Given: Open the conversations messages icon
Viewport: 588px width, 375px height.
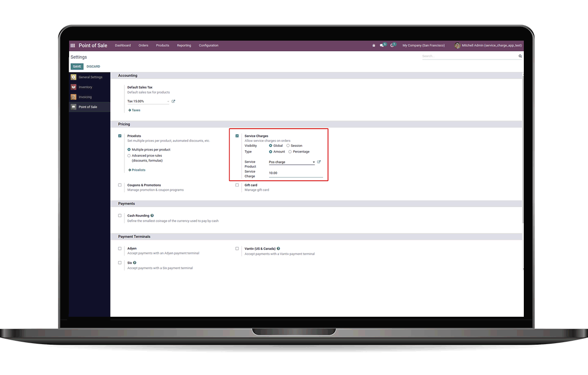Looking at the screenshot, I should pyautogui.click(x=383, y=45).
